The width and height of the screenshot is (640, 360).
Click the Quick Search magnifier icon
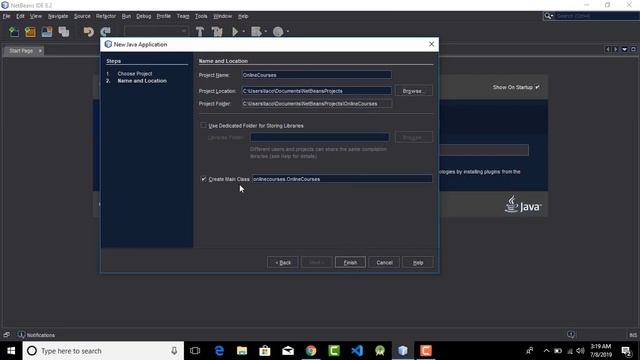(x=548, y=16)
